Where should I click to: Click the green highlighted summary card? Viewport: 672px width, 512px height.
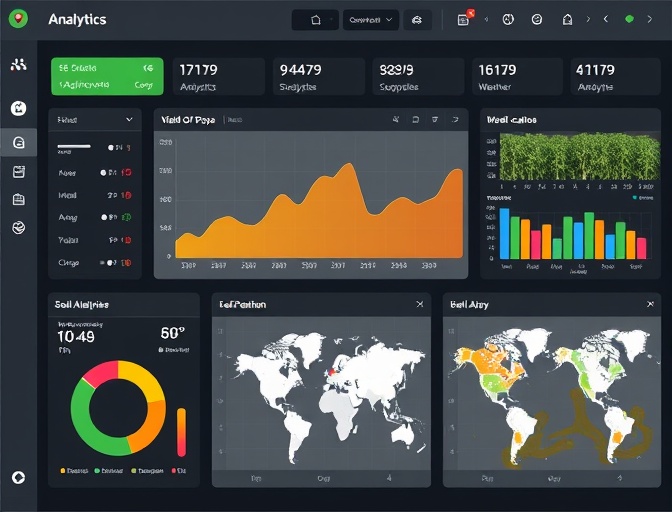pos(107,76)
